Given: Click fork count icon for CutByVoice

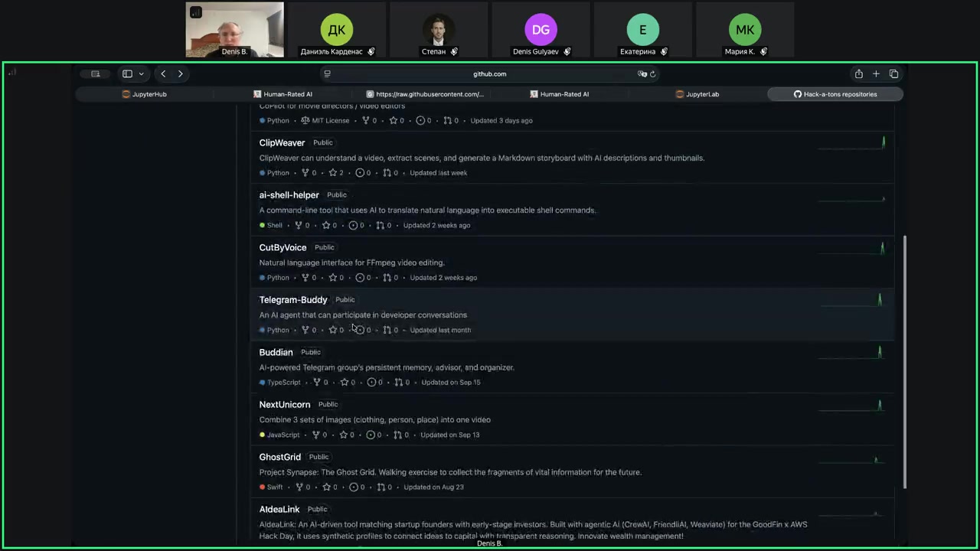Looking at the screenshot, I should pyautogui.click(x=305, y=278).
